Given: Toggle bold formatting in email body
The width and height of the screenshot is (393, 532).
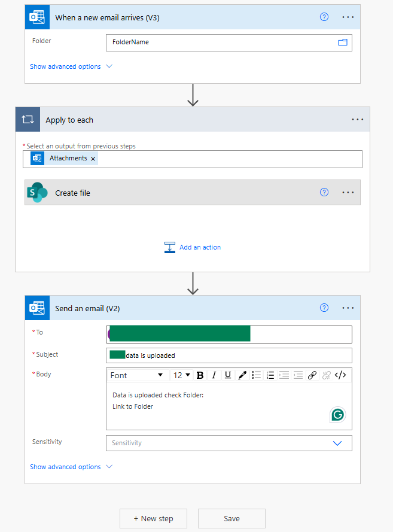Looking at the screenshot, I should tap(200, 375).
